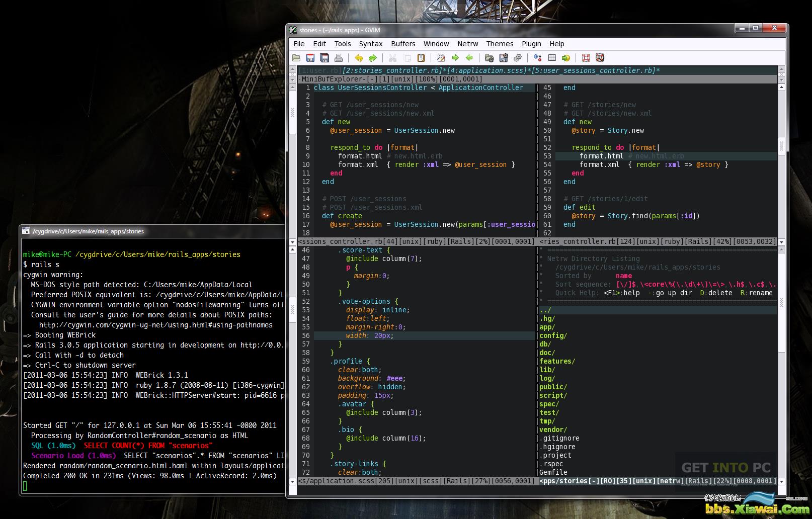Click 'class UserSessionsController' line in top-left pane
This screenshot has width=812, height=519.
tap(419, 88)
